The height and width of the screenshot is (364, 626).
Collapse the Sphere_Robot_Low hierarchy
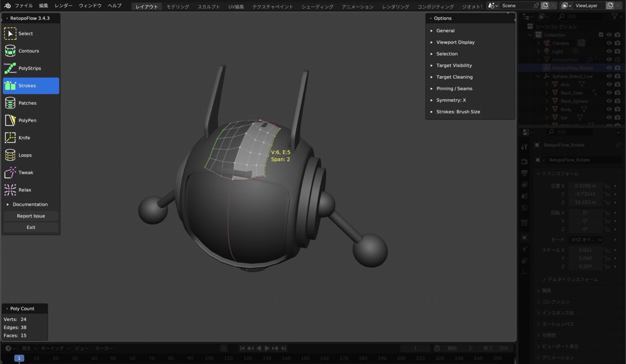[538, 76]
